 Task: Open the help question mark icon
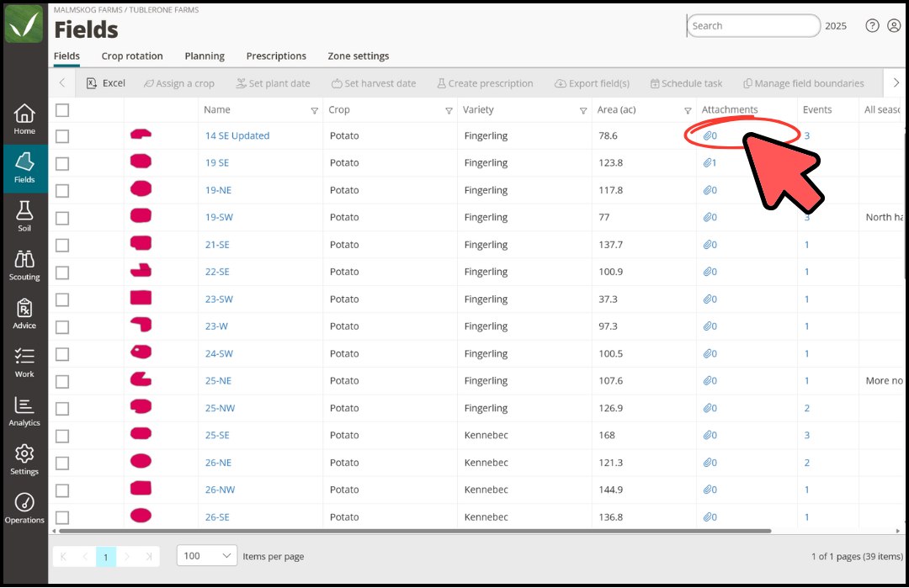click(872, 25)
